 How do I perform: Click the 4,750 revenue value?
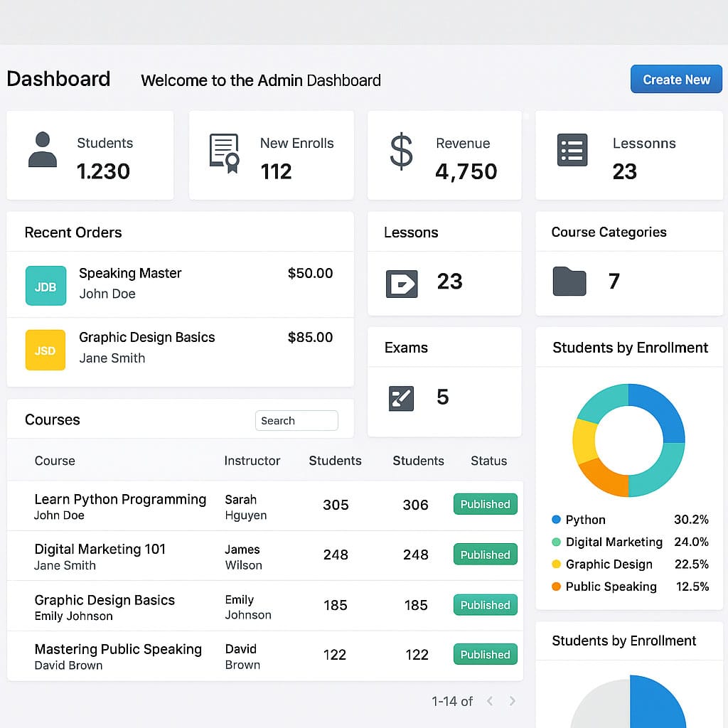[x=466, y=172]
